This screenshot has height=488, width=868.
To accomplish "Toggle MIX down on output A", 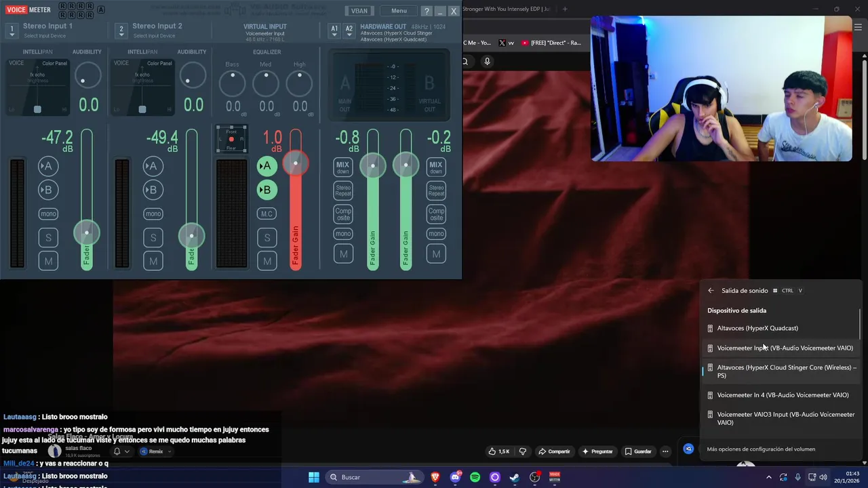I will (x=343, y=167).
